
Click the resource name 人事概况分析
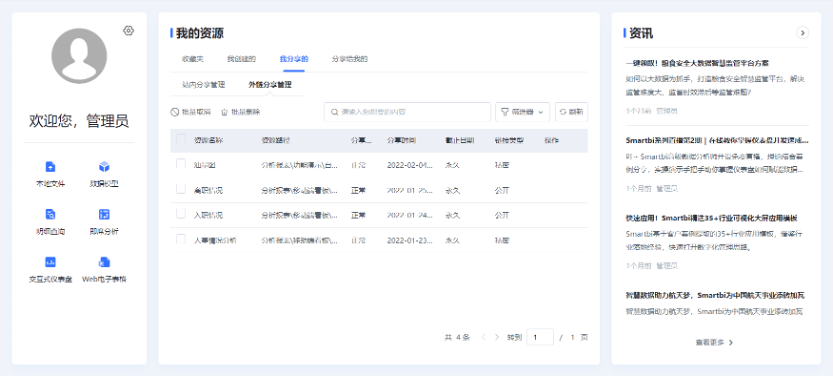point(215,240)
